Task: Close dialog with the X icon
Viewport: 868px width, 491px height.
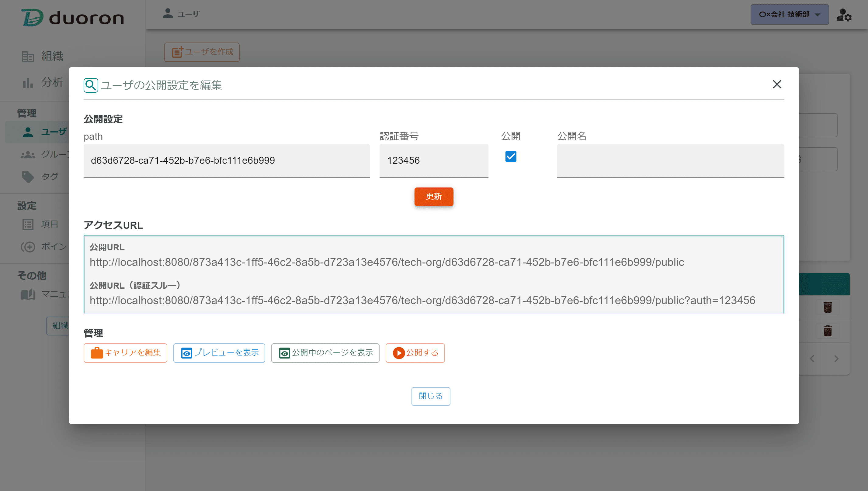Action: (777, 84)
